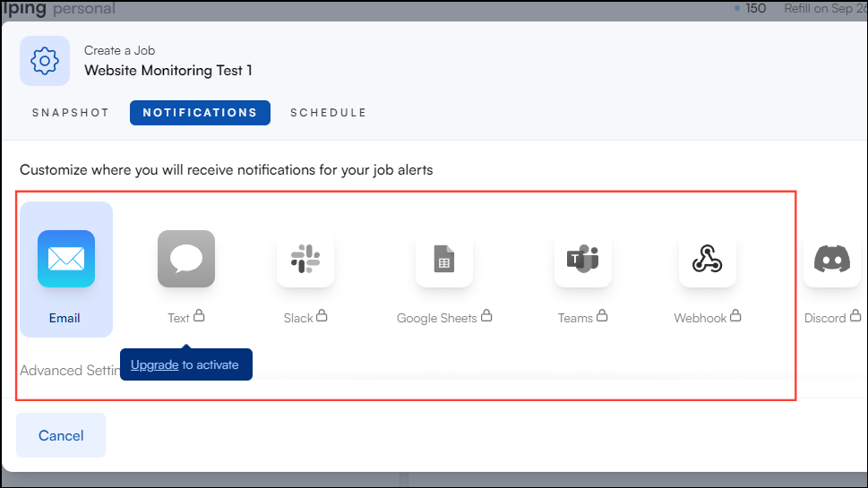The image size is (868, 488).
Task: Click the lock icon next to Slack
Action: pyautogui.click(x=322, y=316)
